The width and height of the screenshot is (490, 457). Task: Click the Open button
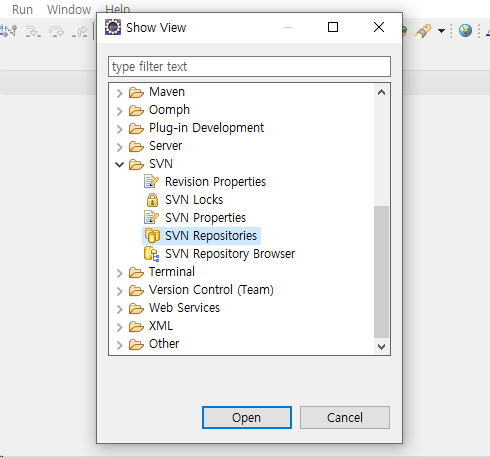click(x=247, y=417)
